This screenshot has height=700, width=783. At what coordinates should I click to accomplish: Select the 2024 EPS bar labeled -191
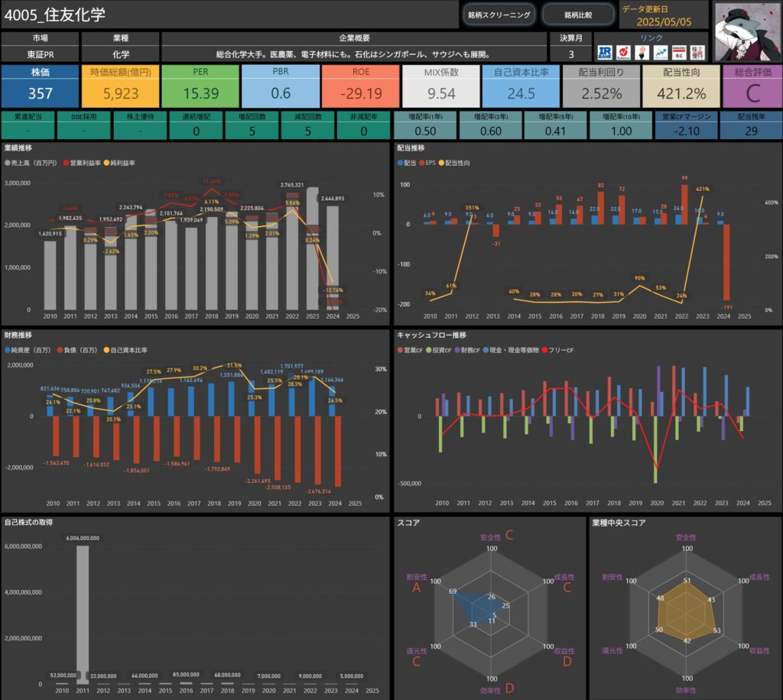tap(726, 262)
